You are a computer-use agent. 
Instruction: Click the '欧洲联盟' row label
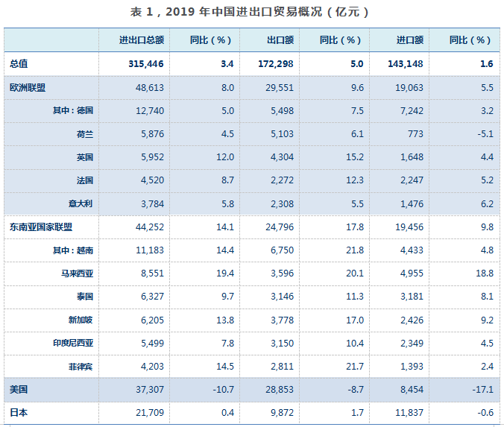[28, 88]
